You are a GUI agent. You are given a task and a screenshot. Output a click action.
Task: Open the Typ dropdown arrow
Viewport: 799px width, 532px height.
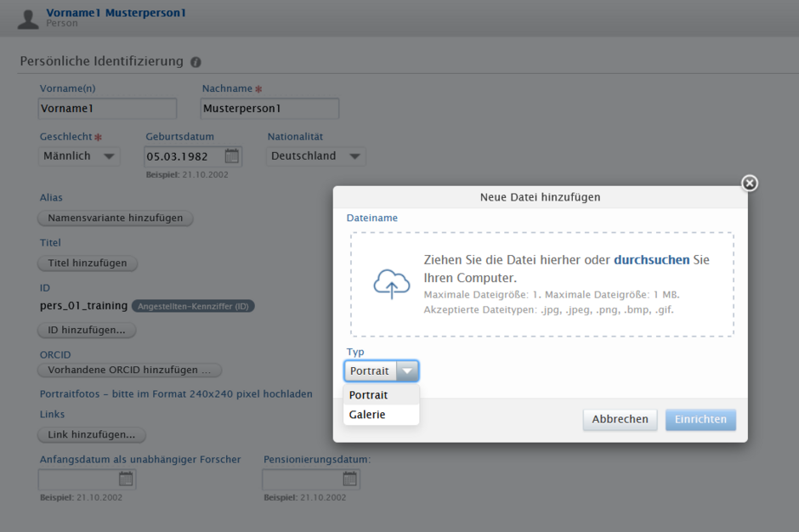pyautogui.click(x=407, y=371)
